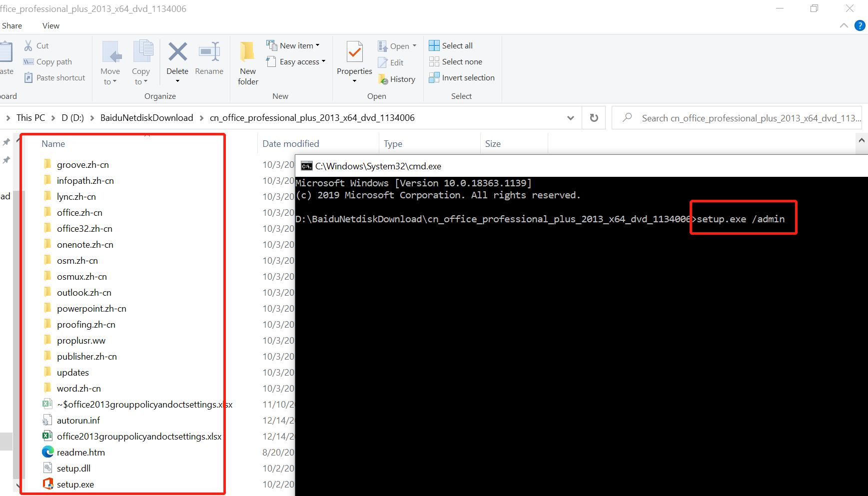
Task: Open the Properties checkmark icon
Action: tap(355, 52)
